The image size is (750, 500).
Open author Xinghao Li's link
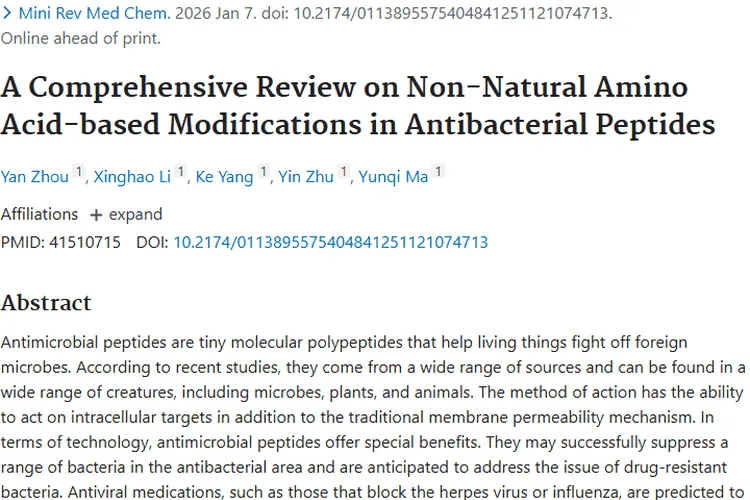pos(132,177)
